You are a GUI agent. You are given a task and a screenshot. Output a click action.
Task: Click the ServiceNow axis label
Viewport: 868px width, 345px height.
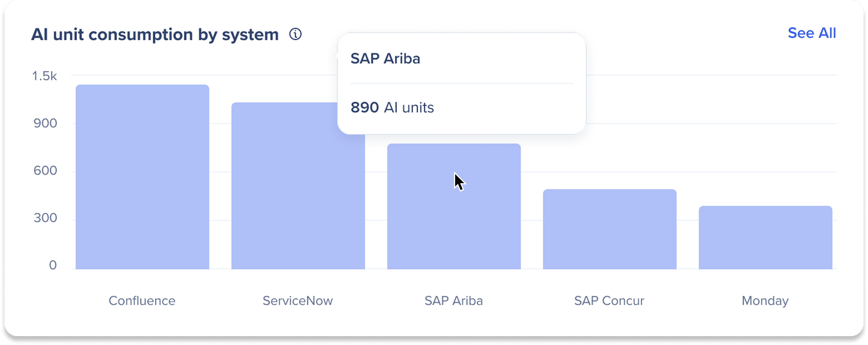pyautogui.click(x=297, y=300)
